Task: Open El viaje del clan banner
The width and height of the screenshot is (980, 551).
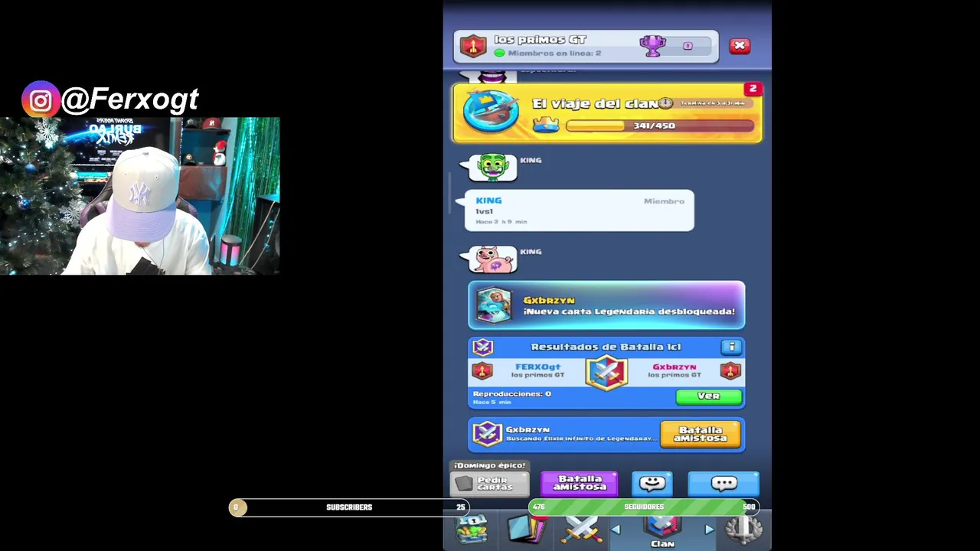Action: tap(607, 113)
